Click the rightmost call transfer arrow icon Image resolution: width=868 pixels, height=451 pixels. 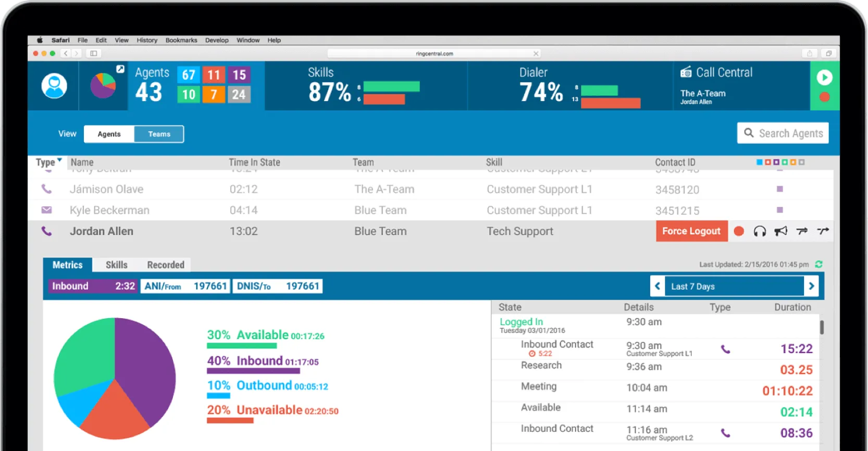pyautogui.click(x=823, y=231)
